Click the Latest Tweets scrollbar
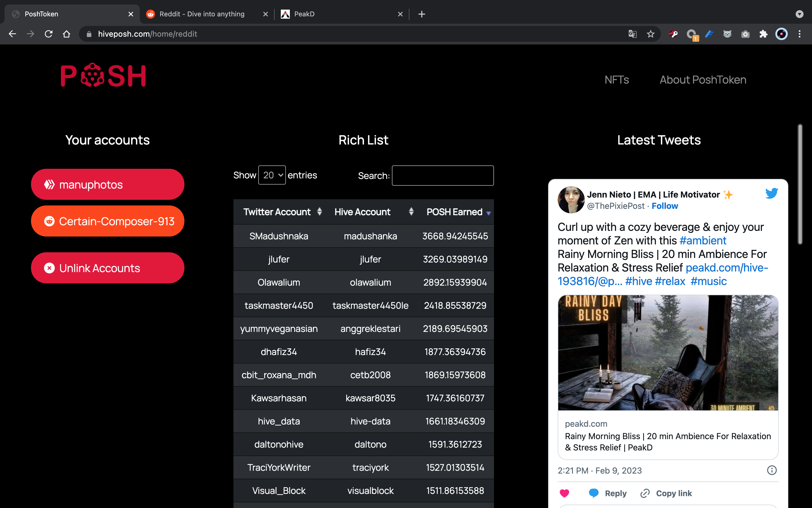This screenshot has width=812, height=508. pyautogui.click(x=800, y=185)
